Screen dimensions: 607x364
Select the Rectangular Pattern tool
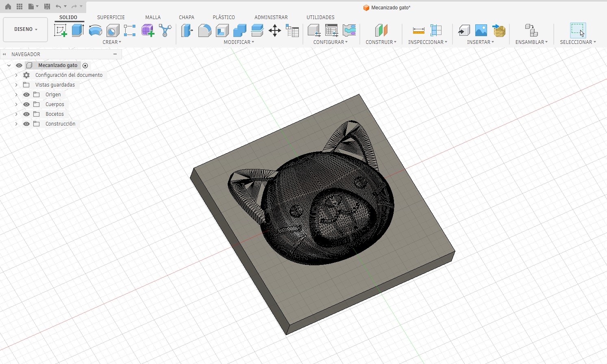point(130,30)
